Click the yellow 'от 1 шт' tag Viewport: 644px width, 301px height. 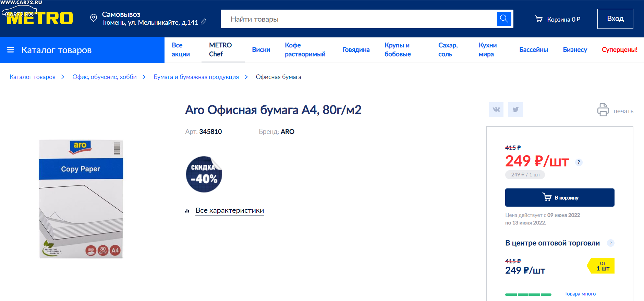601,266
